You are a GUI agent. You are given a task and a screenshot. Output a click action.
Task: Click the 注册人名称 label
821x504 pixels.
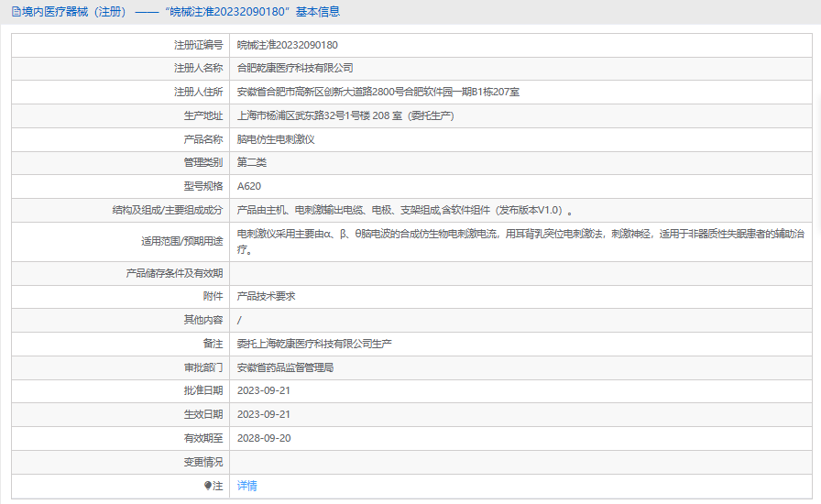(199, 68)
